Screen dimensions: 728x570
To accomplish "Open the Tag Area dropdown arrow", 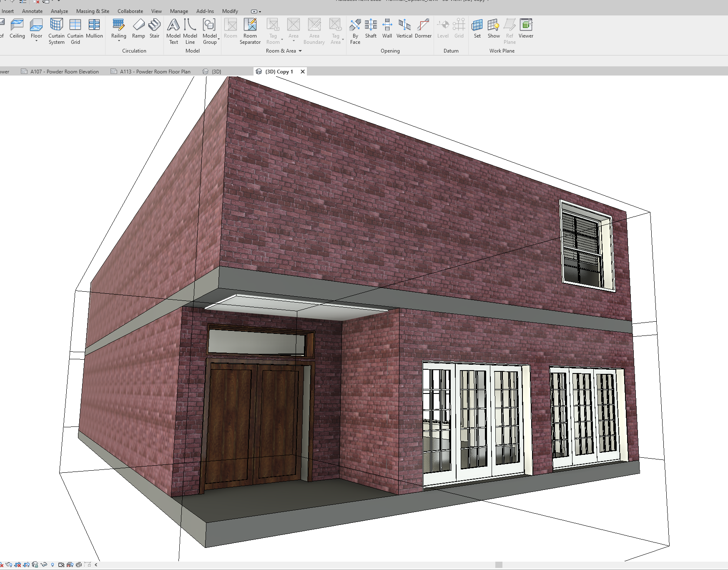I will 343,39.
